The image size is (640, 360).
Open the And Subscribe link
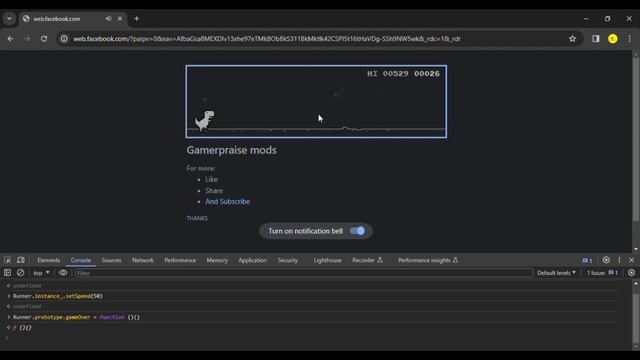(x=227, y=202)
